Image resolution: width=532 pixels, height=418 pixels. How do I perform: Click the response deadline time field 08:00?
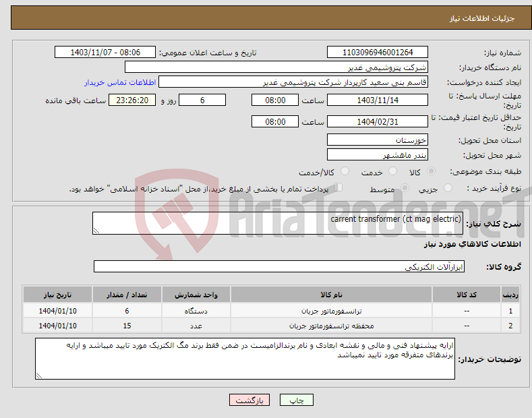coord(275,100)
